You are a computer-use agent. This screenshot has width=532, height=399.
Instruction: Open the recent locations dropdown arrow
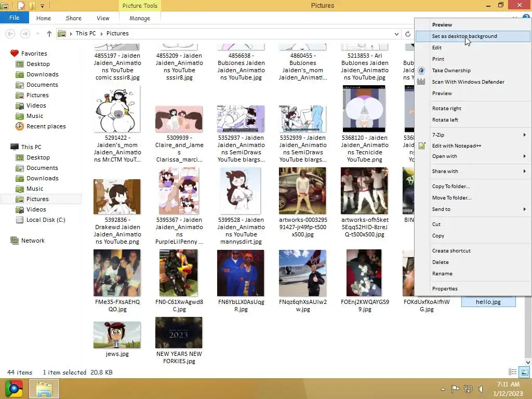pos(37,34)
